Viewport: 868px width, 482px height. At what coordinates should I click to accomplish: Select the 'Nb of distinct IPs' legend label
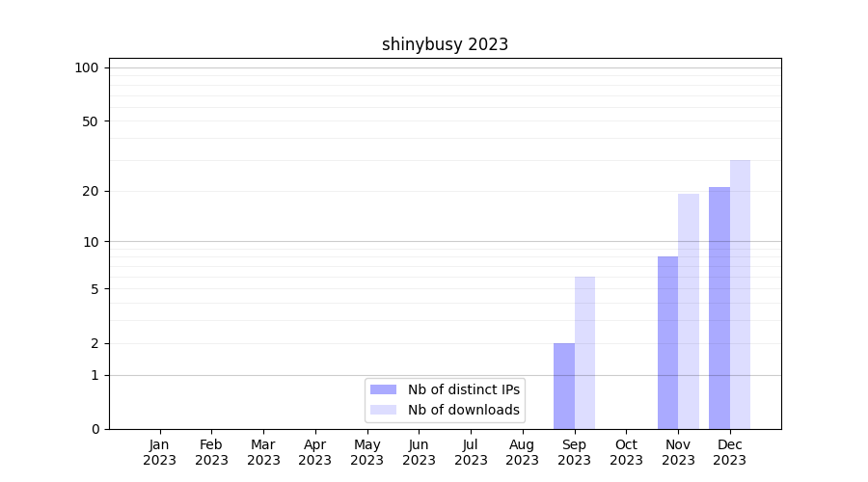(463, 389)
